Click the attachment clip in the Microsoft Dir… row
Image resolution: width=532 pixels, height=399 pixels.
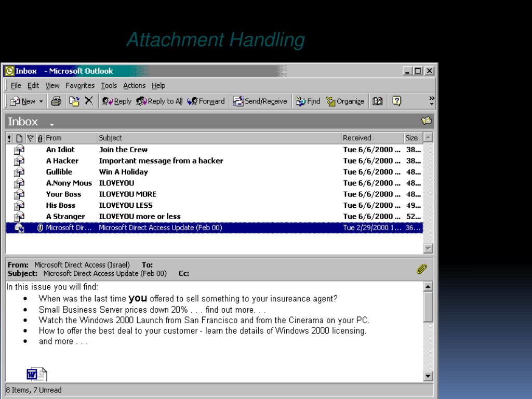40,228
